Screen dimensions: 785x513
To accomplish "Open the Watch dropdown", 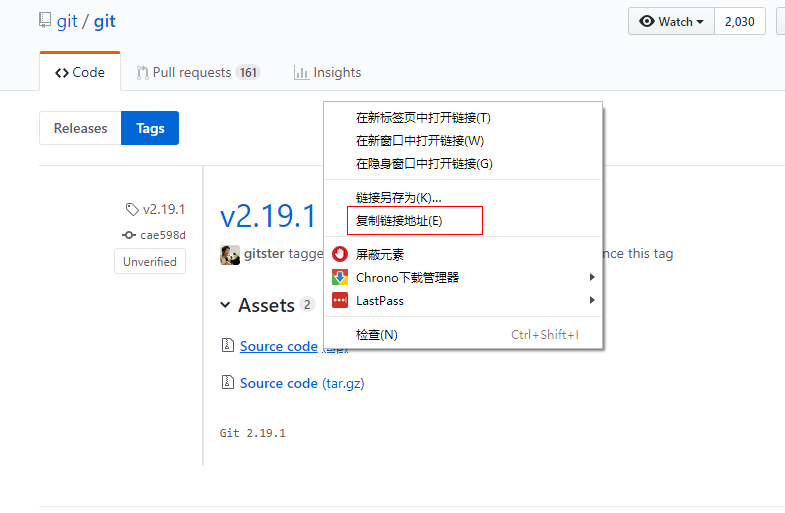I will 671,21.
